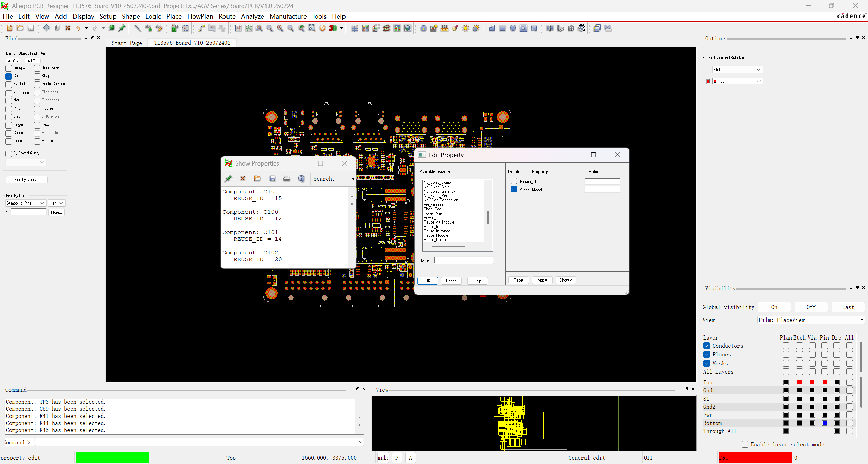Select the Move tool icon

click(x=46, y=28)
